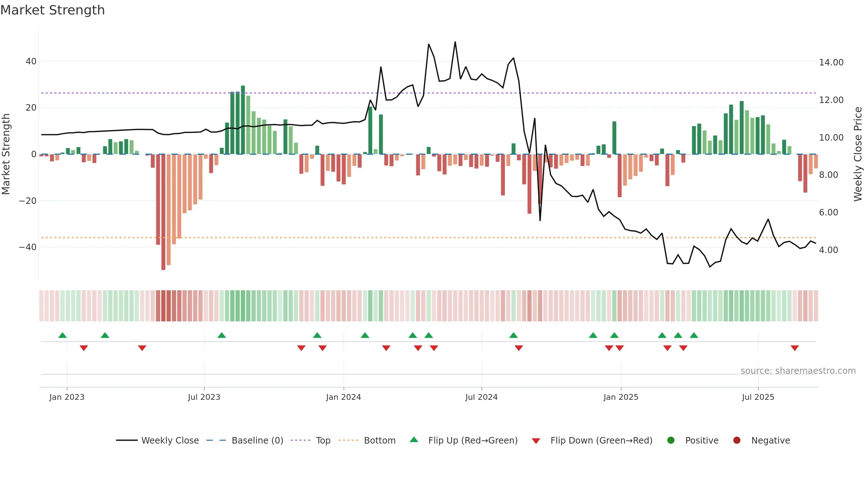Click the 10.00 price axis label
This screenshot has width=868, height=488.
coord(831,138)
